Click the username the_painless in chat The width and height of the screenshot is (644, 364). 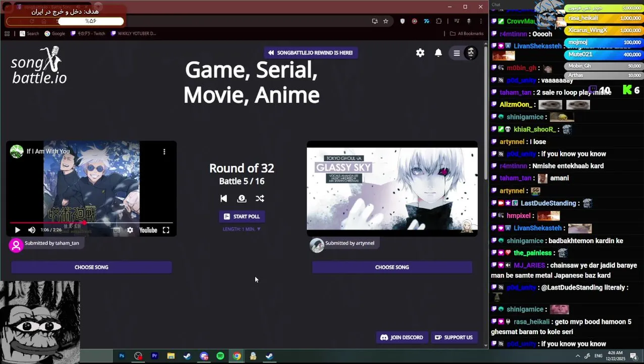532,253
